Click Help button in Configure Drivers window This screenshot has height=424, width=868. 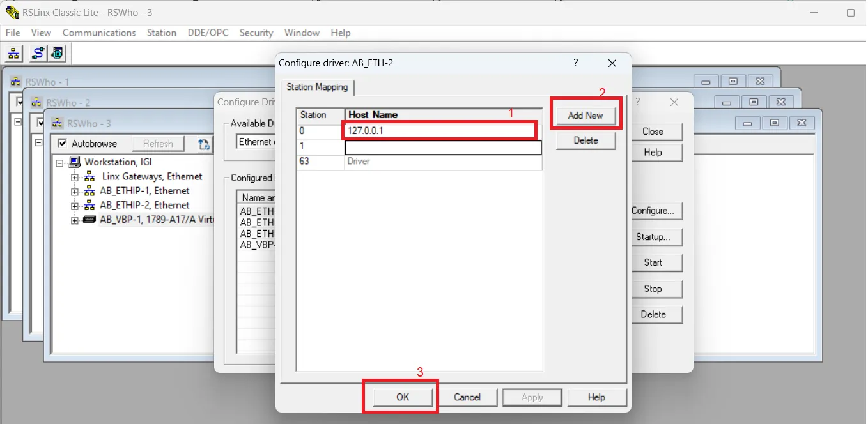coord(653,153)
